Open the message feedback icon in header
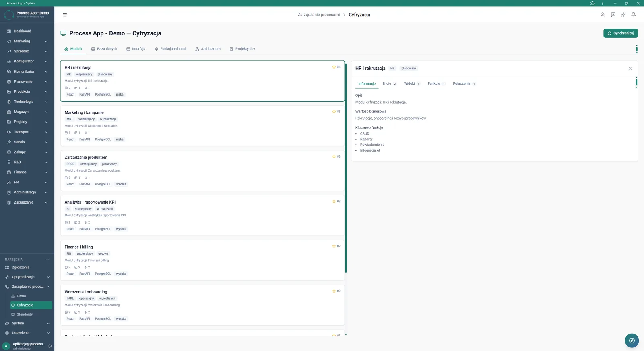The height and width of the screenshot is (351, 644). point(613,15)
